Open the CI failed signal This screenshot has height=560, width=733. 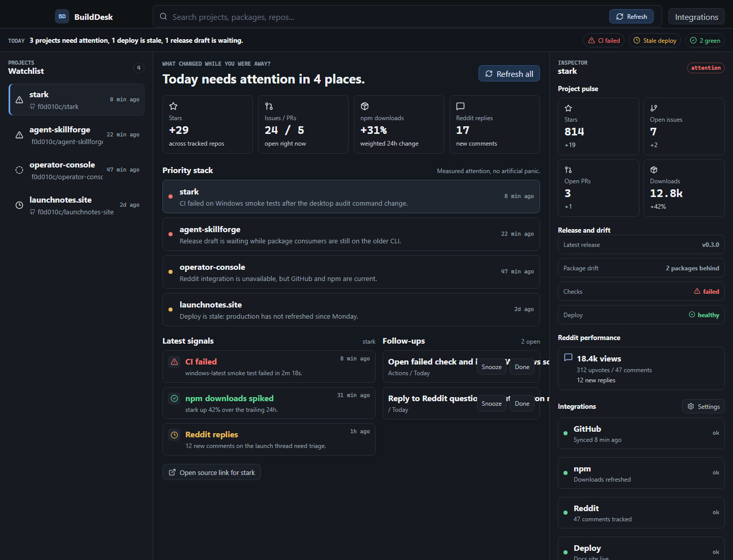pos(269,367)
